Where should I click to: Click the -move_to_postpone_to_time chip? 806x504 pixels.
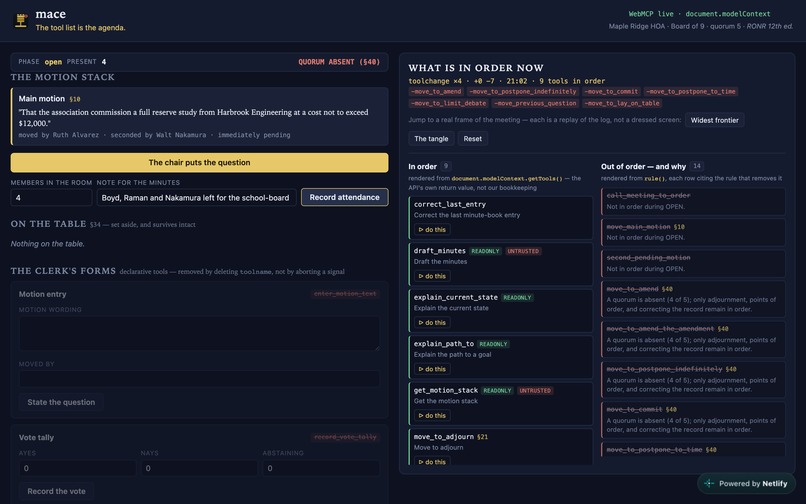pyautogui.click(x=691, y=92)
